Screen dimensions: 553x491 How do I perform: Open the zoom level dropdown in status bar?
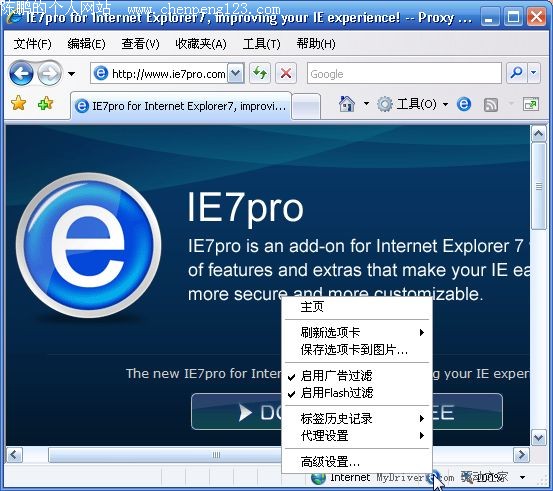[522, 478]
